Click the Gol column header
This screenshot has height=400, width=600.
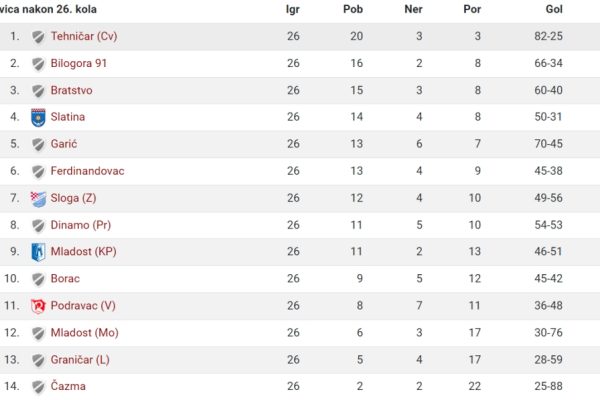(554, 9)
